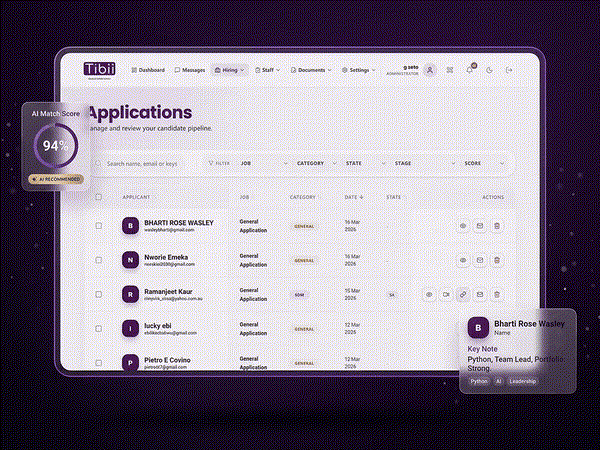Screen dimensions: 600x450
Task: Click the Applicant column header
Action: click(x=136, y=197)
